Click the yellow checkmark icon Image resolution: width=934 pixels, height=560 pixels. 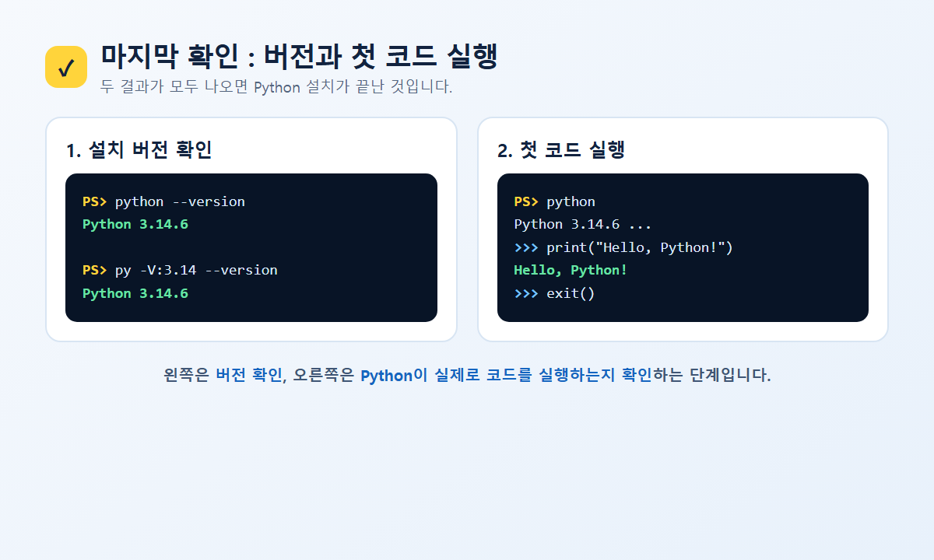click(66, 67)
